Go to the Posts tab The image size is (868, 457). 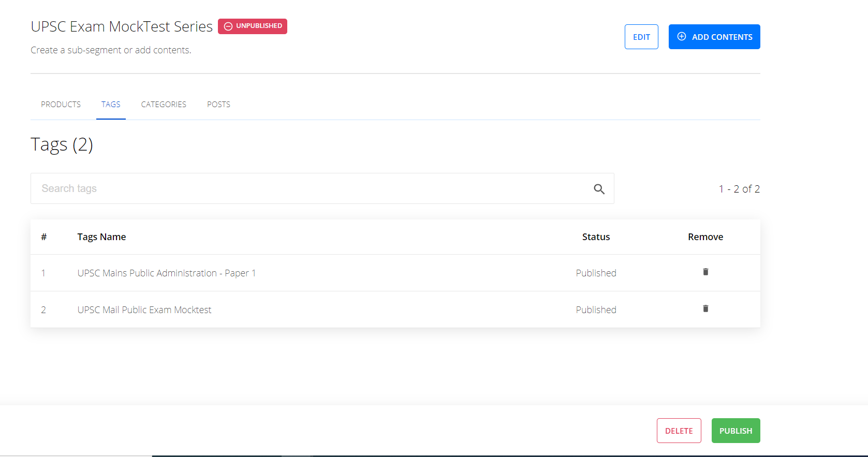pyautogui.click(x=218, y=104)
